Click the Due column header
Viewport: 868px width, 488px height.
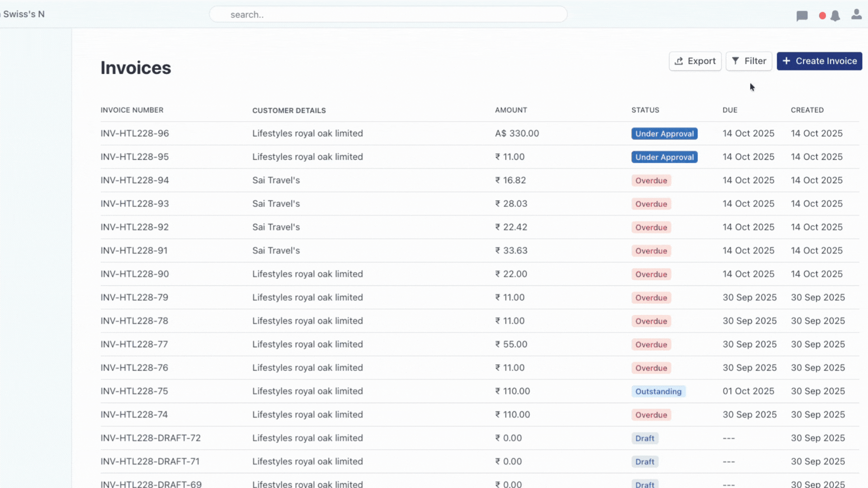[730, 110]
